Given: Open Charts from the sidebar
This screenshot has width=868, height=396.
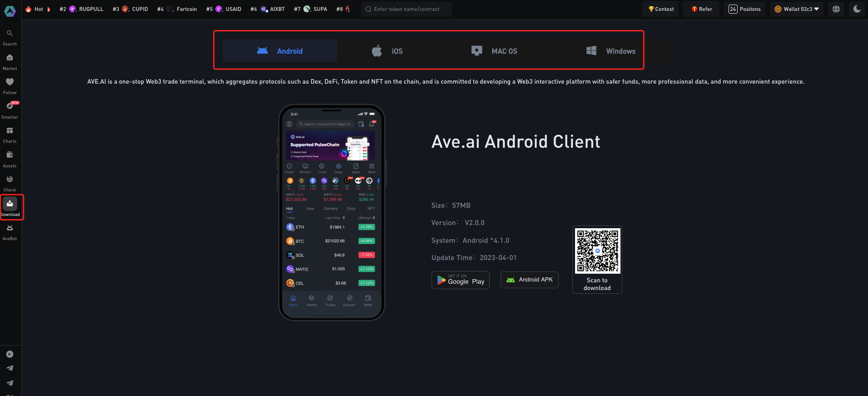Looking at the screenshot, I should coord(10,135).
